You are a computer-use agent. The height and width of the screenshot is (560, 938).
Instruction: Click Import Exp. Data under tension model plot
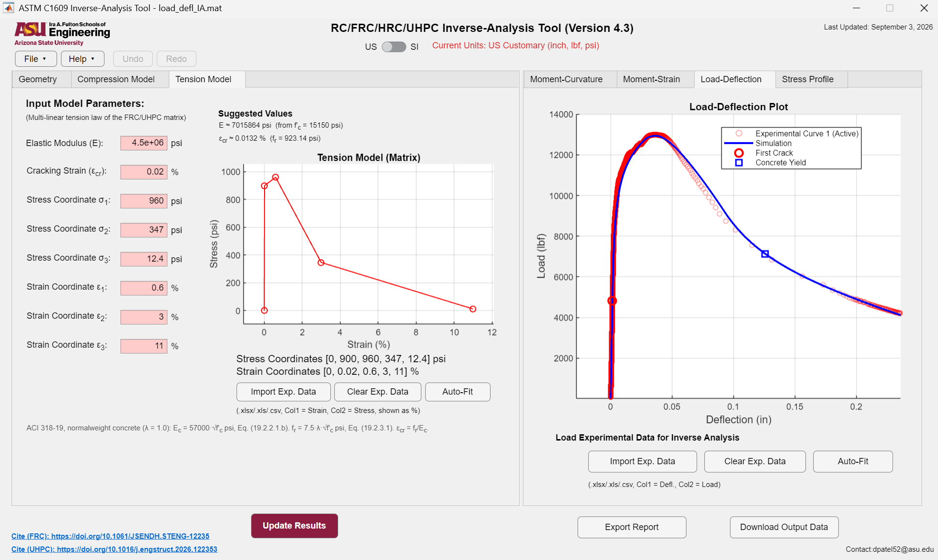point(283,392)
